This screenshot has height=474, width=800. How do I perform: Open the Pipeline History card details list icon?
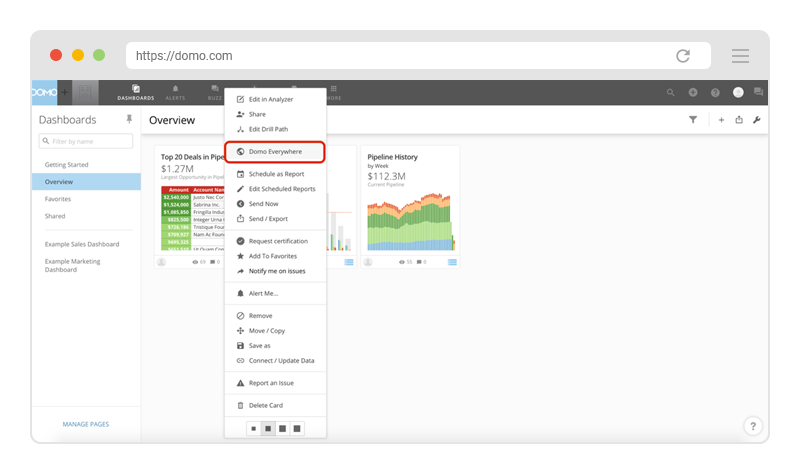pos(452,262)
